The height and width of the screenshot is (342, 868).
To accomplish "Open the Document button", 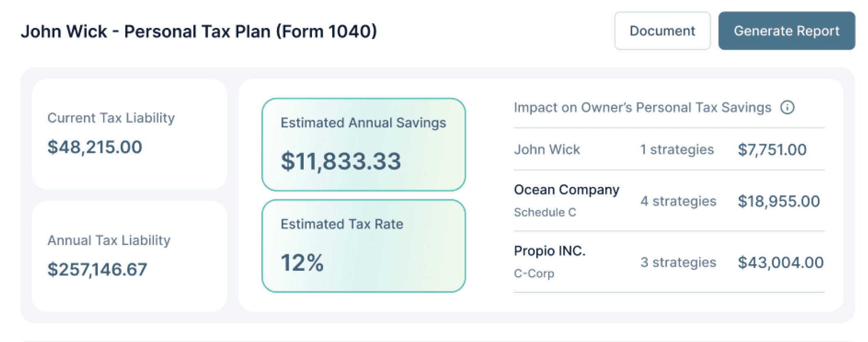I will (662, 31).
